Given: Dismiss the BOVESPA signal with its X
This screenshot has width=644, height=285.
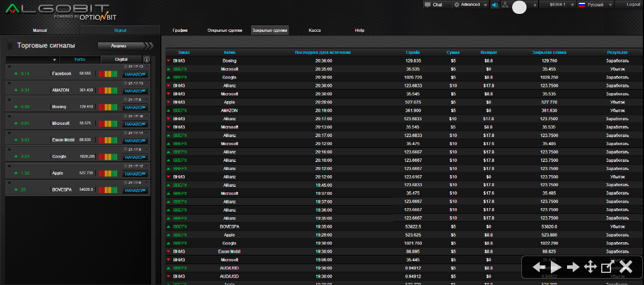Looking at the screenshot, I should 147,183.
